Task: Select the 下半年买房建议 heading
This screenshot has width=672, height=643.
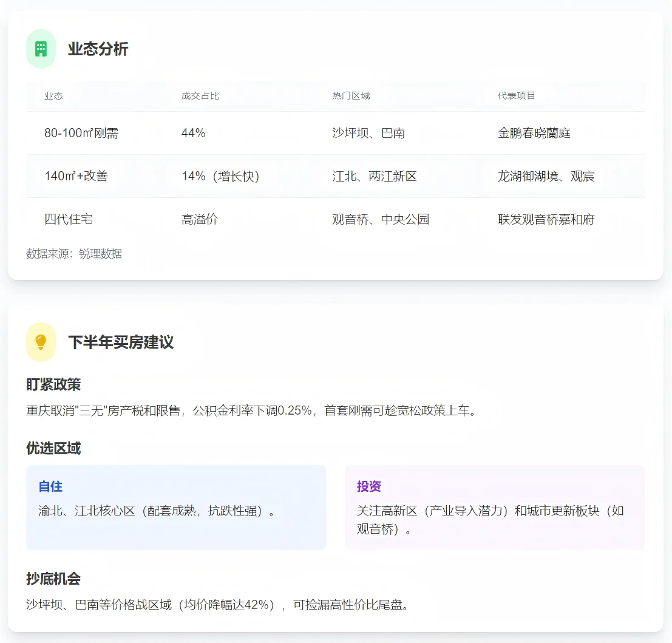Action: (x=121, y=342)
